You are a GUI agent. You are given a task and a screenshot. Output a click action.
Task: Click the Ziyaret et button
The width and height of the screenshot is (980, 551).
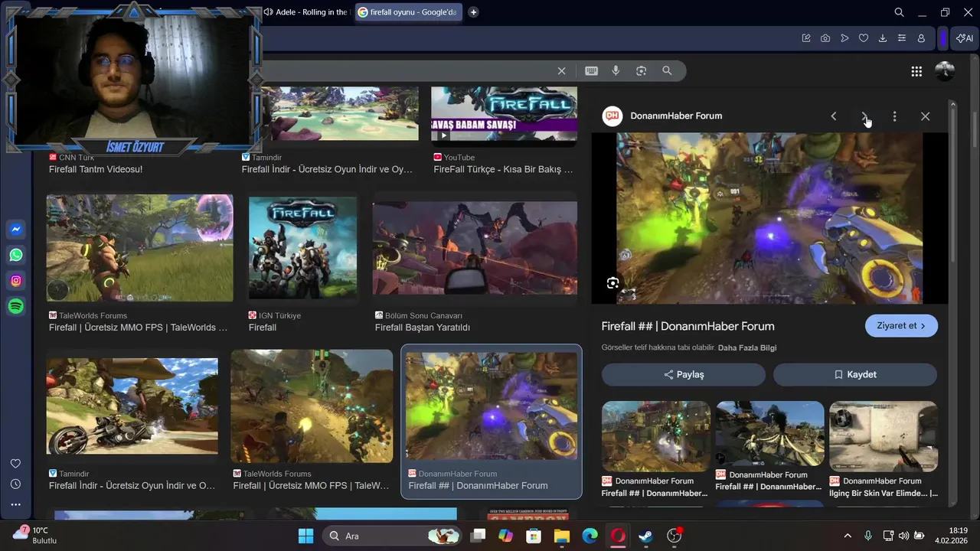(x=901, y=325)
